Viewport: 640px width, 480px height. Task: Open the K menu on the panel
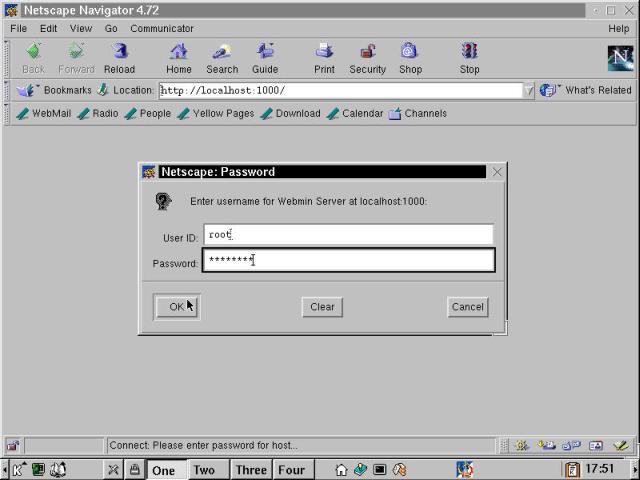pyautogui.click(x=18, y=470)
